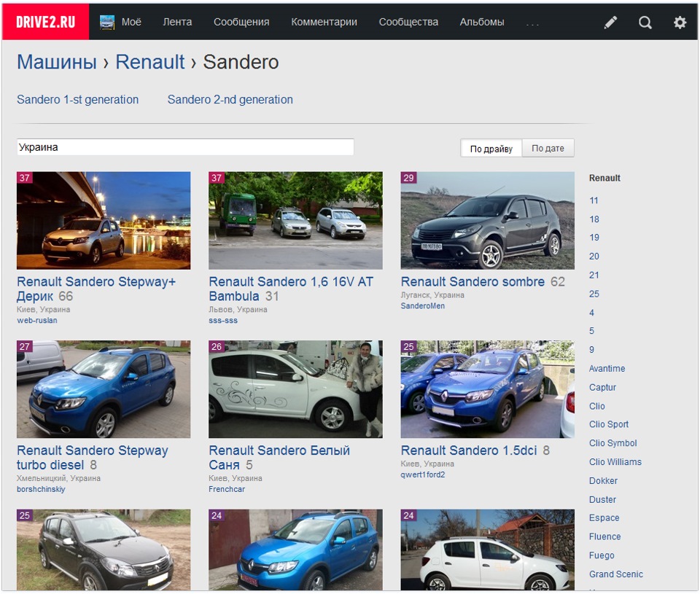The height and width of the screenshot is (594, 700).
Task: Open Sandero 2-nd generation link
Action: pyautogui.click(x=230, y=100)
